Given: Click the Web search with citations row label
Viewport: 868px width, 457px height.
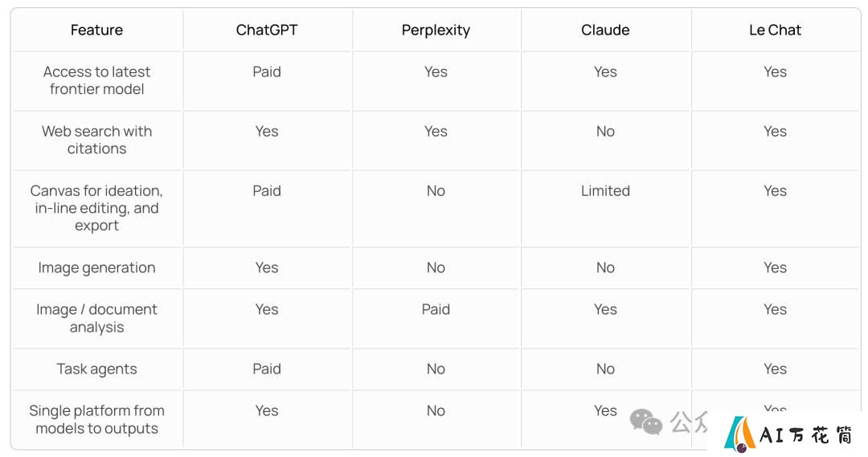Looking at the screenshot, I should click(x=97, y=140).
